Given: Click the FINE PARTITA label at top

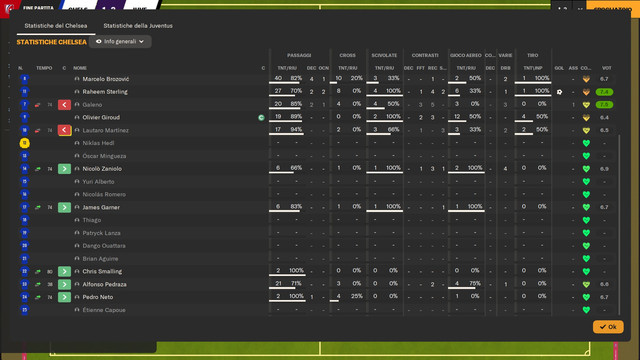Looking at the screenshot, I should point(38,8).
